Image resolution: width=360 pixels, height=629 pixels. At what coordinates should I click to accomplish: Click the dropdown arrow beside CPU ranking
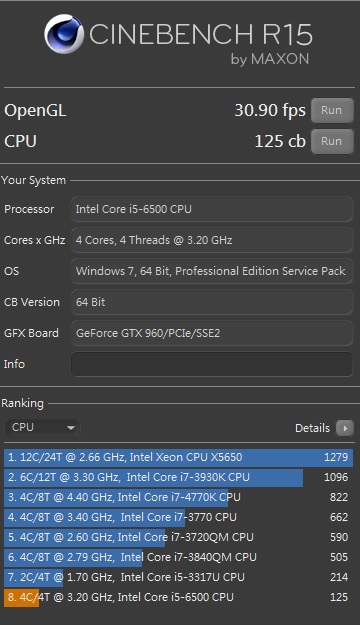click(x=71, y=428)
